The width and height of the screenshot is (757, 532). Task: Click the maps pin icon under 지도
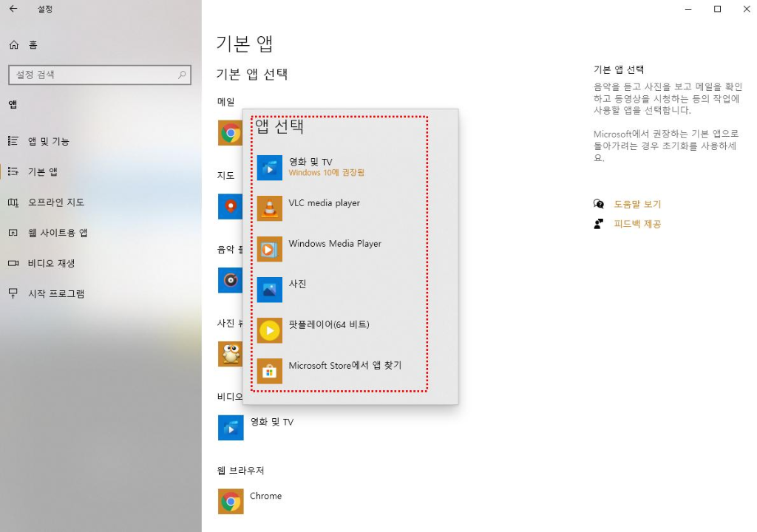231,207
